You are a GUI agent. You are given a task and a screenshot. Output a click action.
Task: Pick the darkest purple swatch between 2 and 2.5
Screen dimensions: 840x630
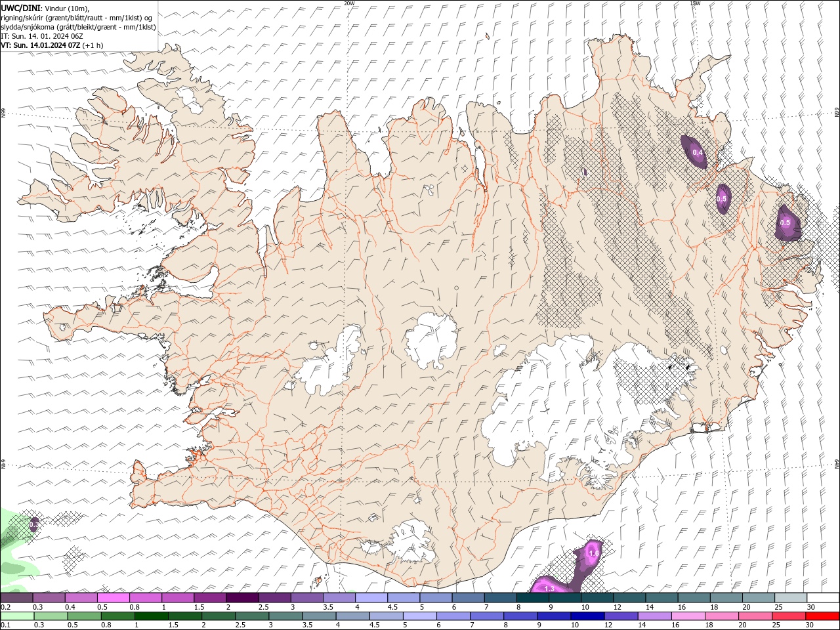[241, 598]
